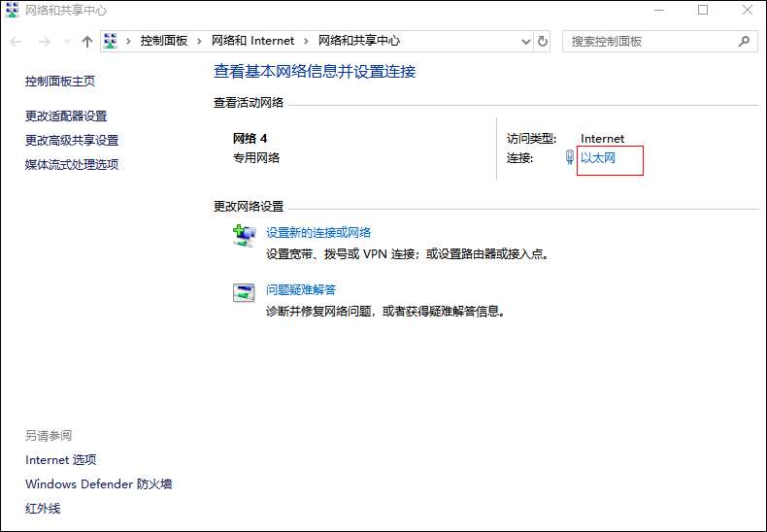Screen dimensions: 767x532
Task: Close the 网络和共享中心 window
Action: [x=747, y=10]
